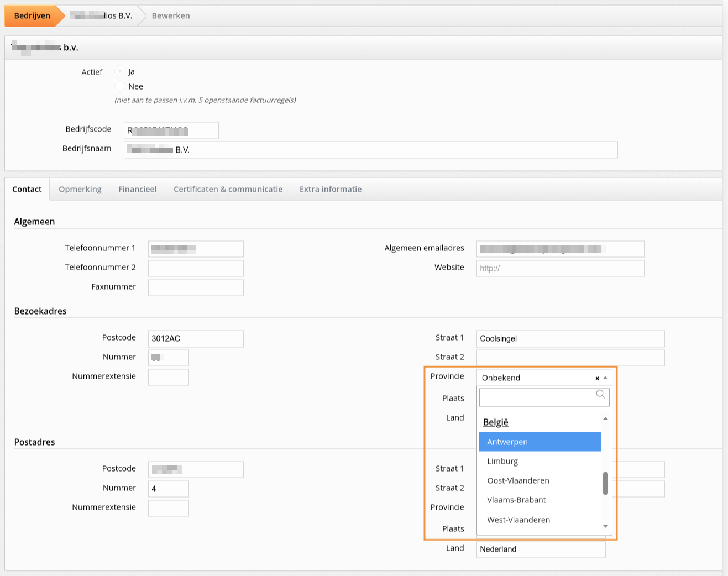Screen dimensions: 728x576
Task: Select the Ja radio button for Actief
Action: pos(120,71)
